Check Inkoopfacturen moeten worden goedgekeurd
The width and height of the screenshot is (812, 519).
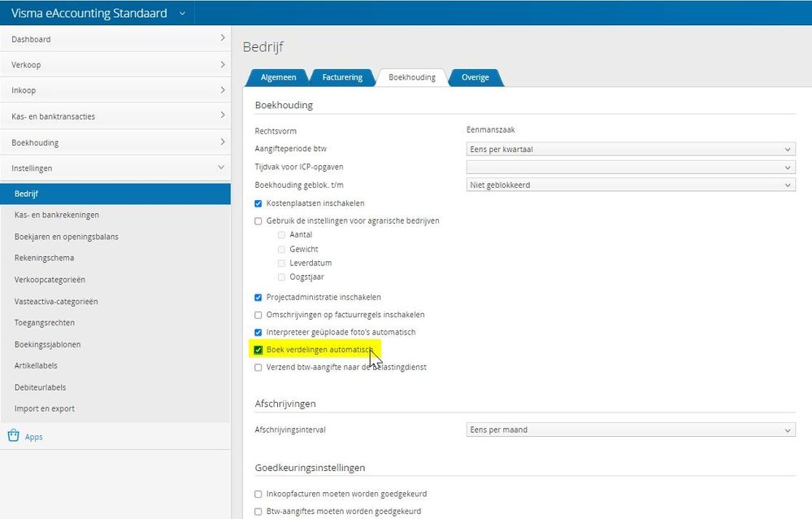(258, 494)
